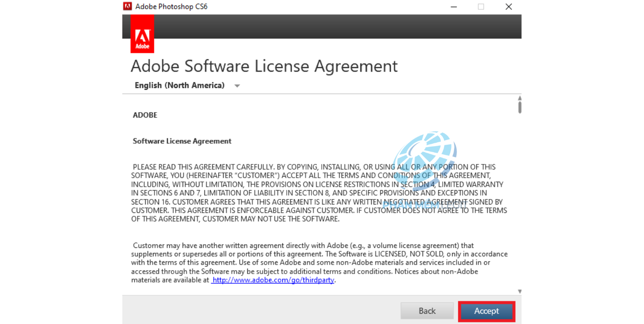Click the red Adobe logo badge
This screenshot has height=324, width=644.
coord(142,34)
